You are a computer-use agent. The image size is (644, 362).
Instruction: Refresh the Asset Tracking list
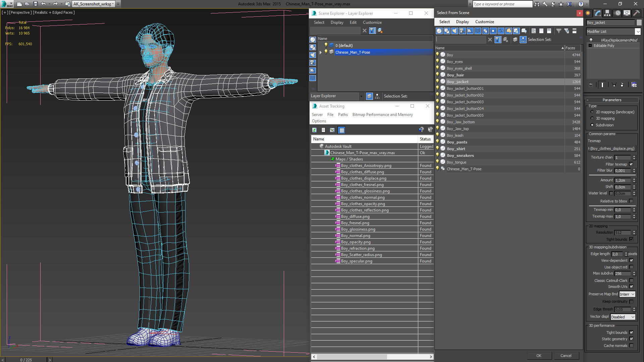point(314,130)
